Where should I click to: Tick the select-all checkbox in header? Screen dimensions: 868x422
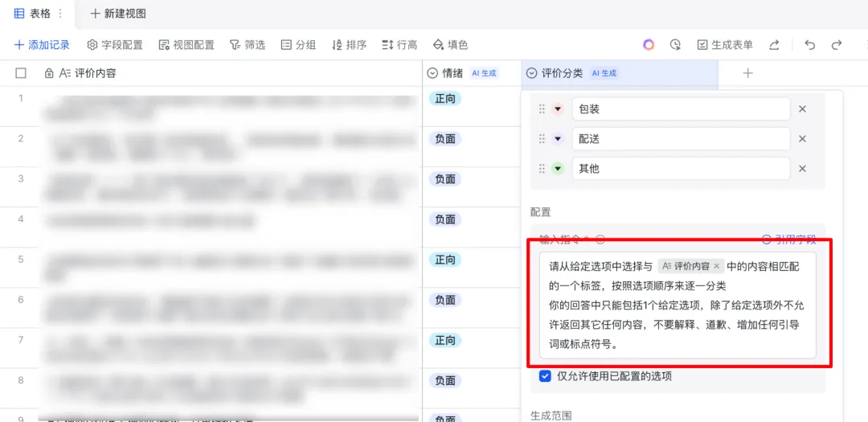coord(21,73)
